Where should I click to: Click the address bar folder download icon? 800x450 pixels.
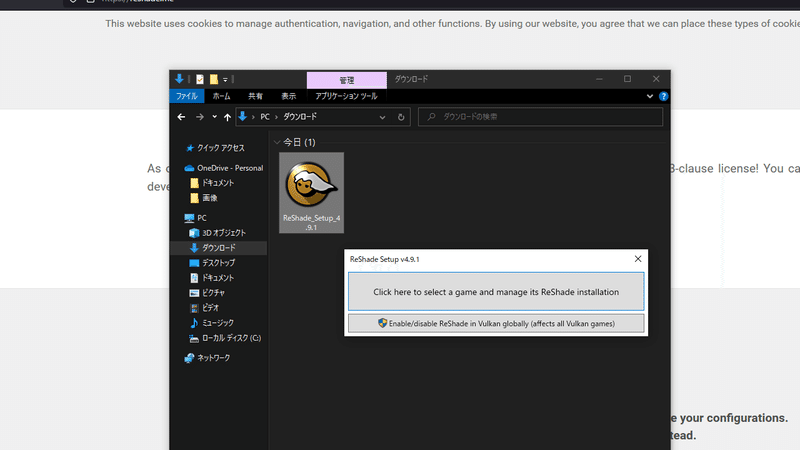tap(243, 116)
